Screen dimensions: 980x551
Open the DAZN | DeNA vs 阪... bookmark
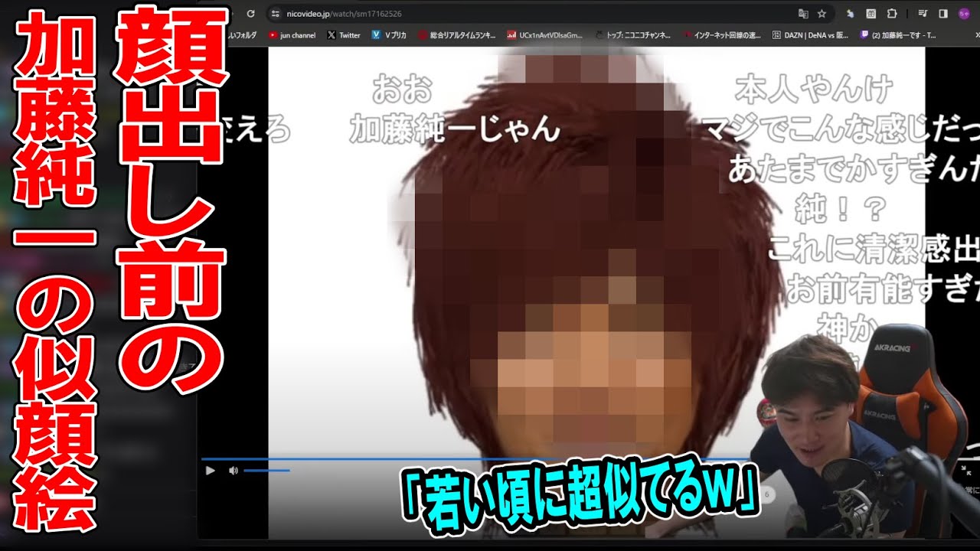point(810,35)
